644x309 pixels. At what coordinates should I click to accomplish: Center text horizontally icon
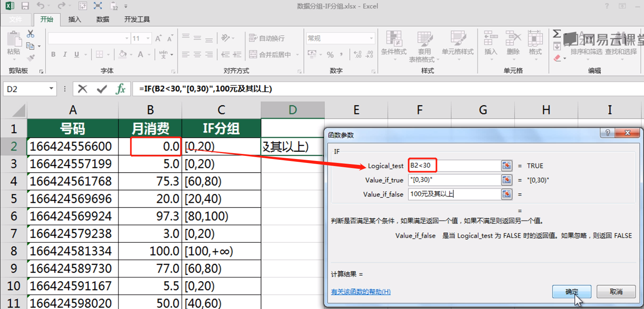(198, 54)
